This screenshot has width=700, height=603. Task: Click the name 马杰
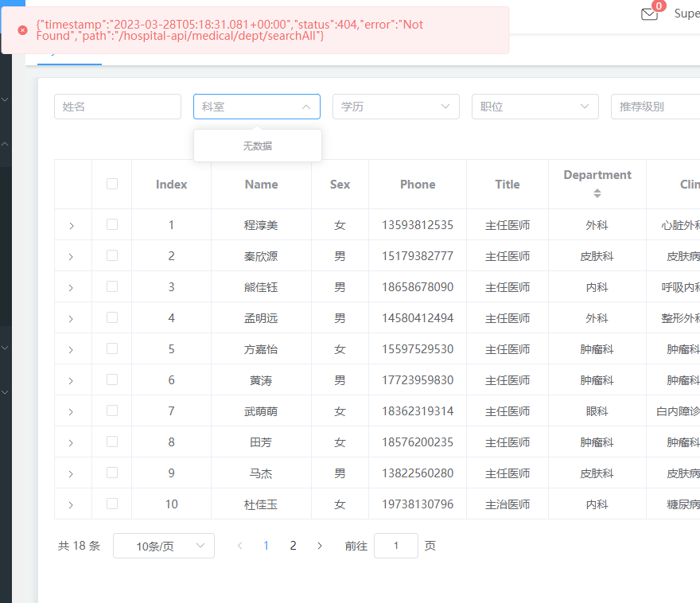point(261,473)
